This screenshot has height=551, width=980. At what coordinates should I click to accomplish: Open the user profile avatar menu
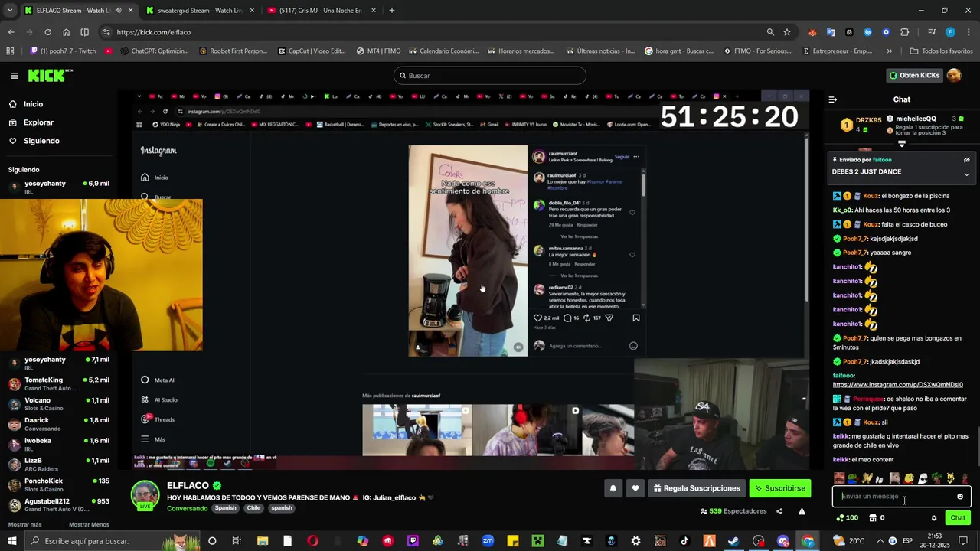954,75
